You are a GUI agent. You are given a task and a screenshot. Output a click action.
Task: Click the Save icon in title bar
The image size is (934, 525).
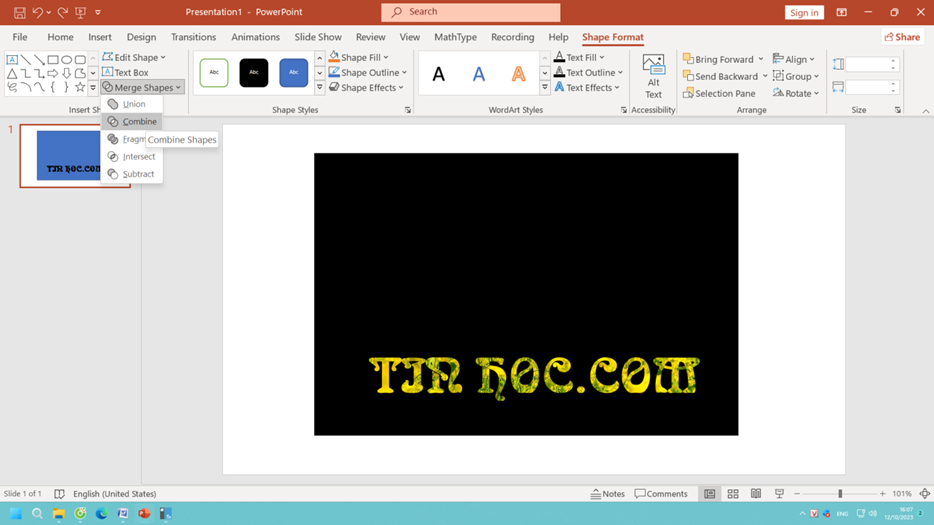coord(19,12)
